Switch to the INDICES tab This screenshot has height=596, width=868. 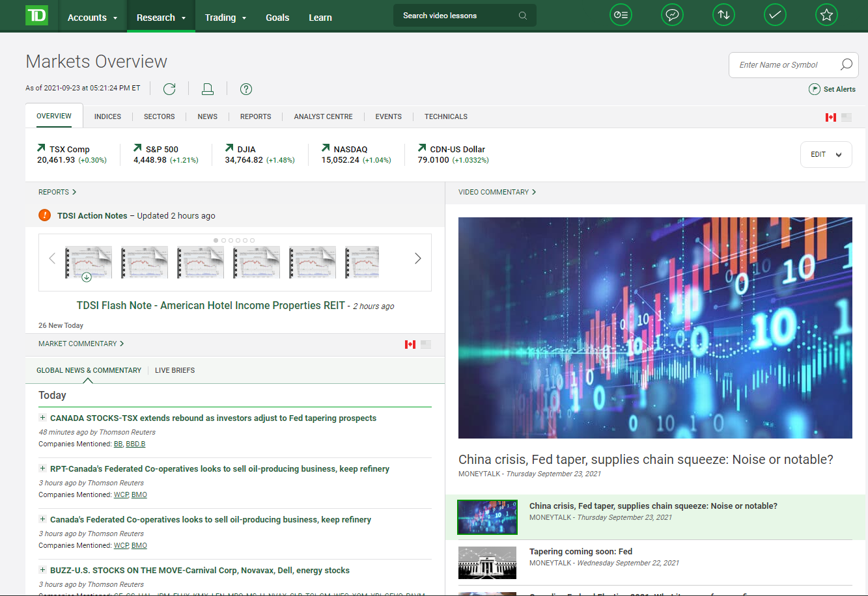(107, 116)
